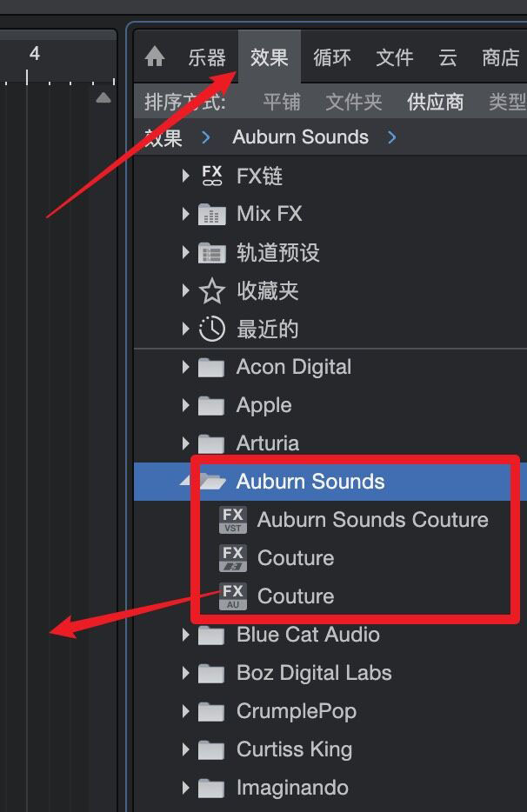Click Auburn Sounds in breadcrumb path
This screenshot has width=527, height=812.
pos(301,137)
